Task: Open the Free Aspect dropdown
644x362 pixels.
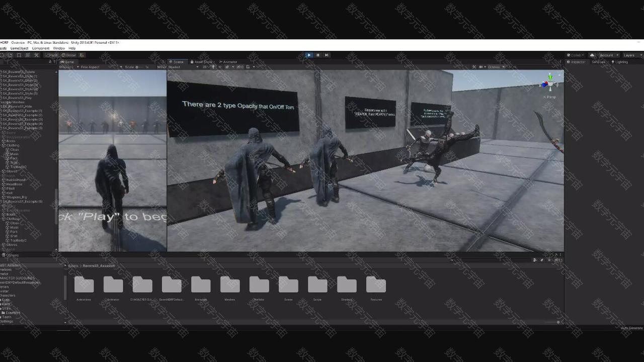Action: coord(101,67)
